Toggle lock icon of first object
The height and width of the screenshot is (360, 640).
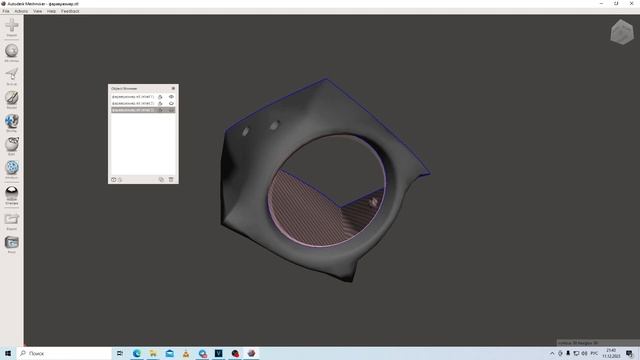(x=160, y=97)
